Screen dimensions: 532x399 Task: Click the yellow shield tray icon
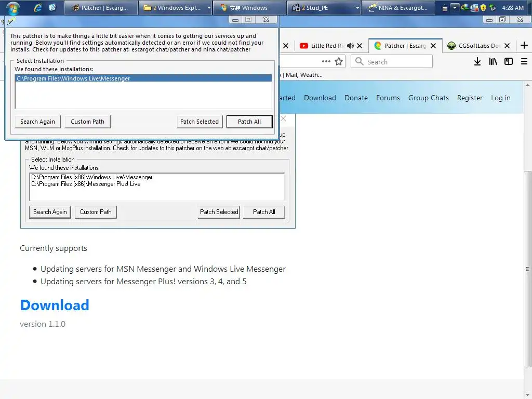484,7
